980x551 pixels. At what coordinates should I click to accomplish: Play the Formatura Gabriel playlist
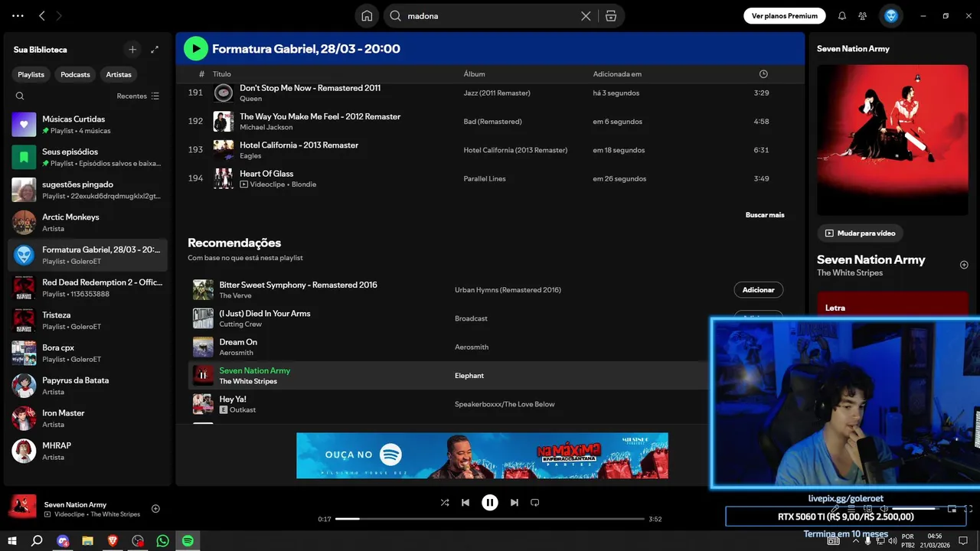tap(196, 49)
